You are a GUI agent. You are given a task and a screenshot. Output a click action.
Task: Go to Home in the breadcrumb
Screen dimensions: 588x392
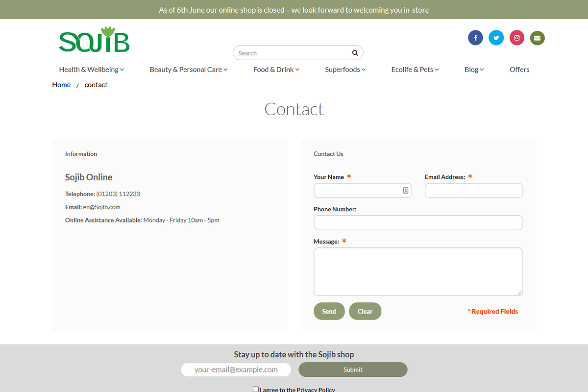click(61, 85)
